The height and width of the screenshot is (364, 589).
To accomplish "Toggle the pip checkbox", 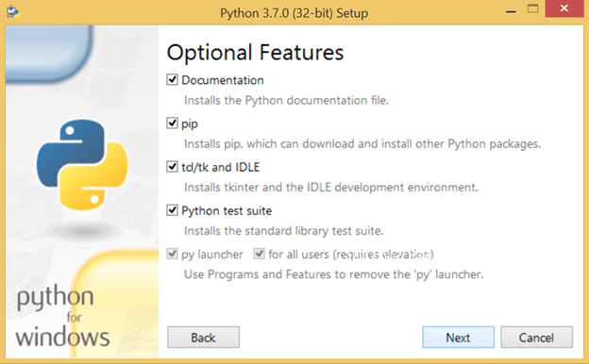I will pyautogui.click(x=172, y=124).
